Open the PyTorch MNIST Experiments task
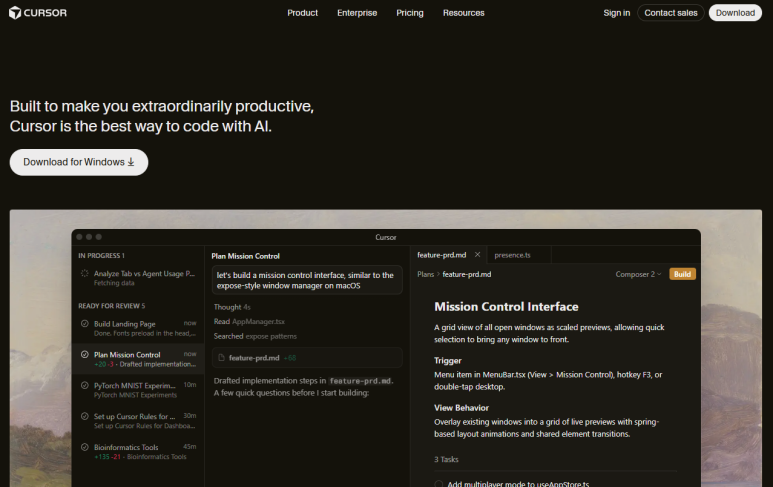773x487 pixels. 138,390
